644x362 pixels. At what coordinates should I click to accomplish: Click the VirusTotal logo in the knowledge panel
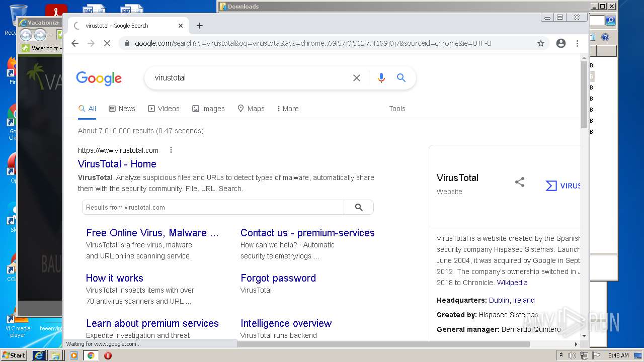coord(562,186)
